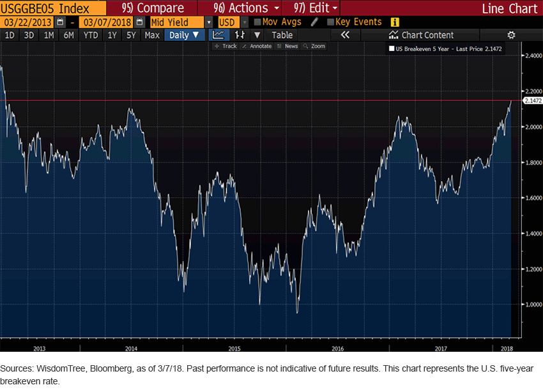Click the Mid Yield field
543x392 pixels.
point(176,22)
